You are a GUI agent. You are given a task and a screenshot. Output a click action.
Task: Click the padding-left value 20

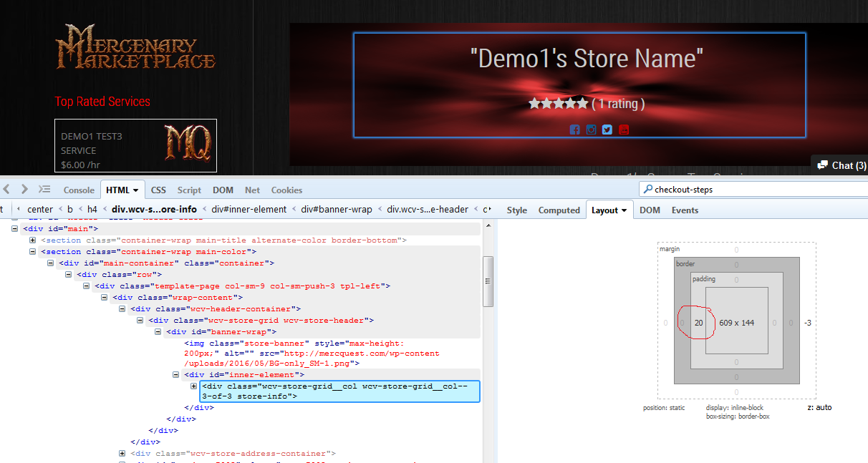pyautogui.click(x=699, y=323)
